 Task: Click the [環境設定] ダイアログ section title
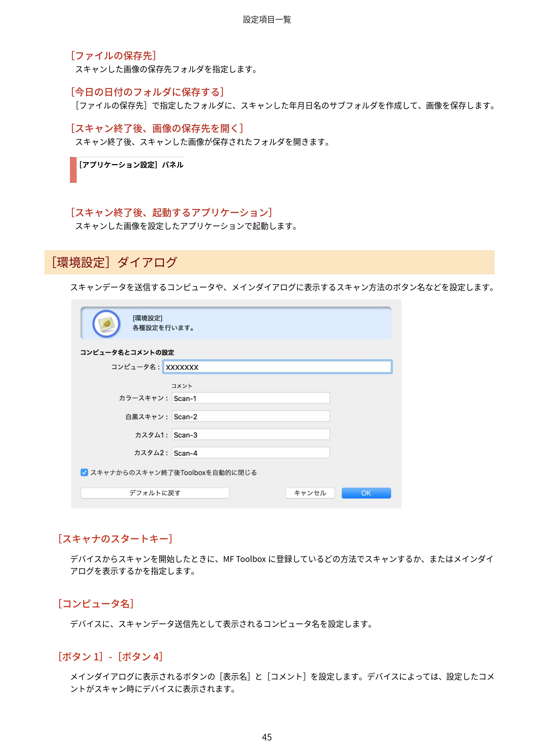click(x=114, y=262)
